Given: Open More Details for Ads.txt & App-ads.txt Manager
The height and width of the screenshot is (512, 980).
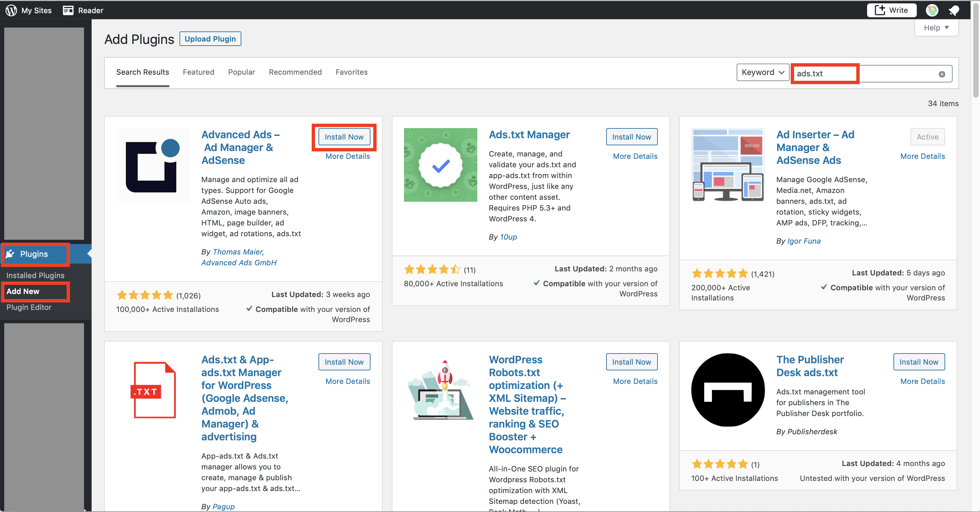Looking at the screenshot, I should coord(348,382).
